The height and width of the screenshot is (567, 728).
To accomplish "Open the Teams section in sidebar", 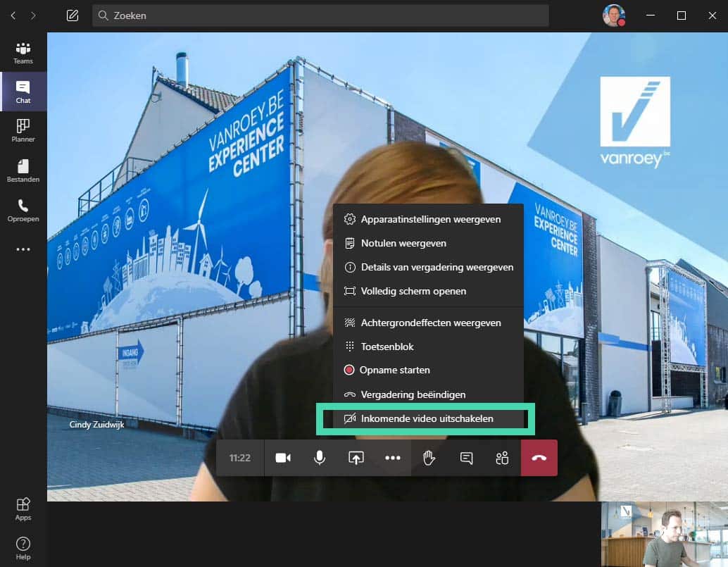I will (23, 53).
